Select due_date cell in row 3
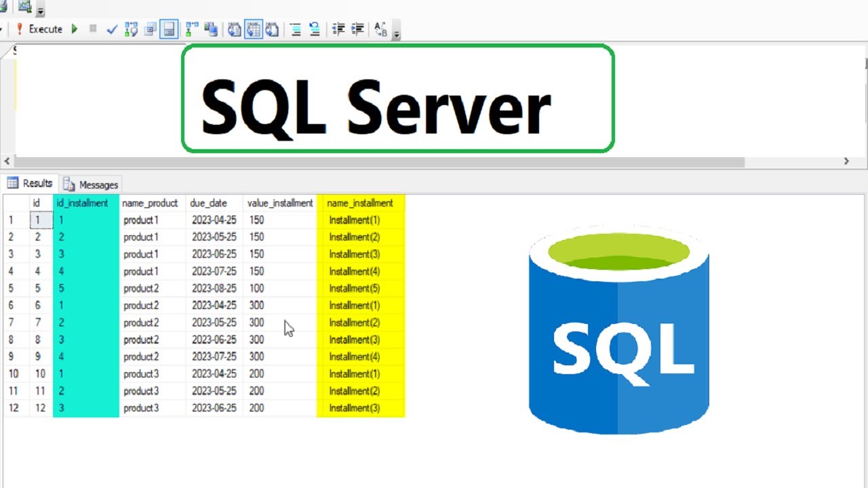This screenshot has width=868, height=488. [x=214, y=254]
